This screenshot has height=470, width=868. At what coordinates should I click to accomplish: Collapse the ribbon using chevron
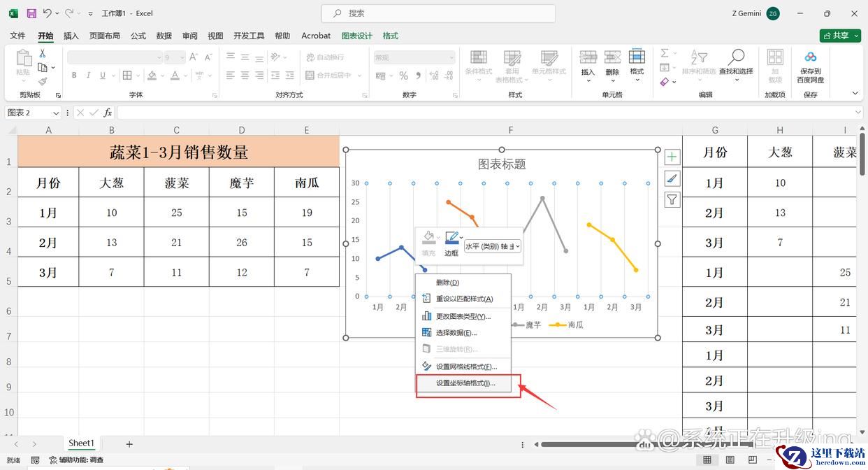click(x=855, y=93)
